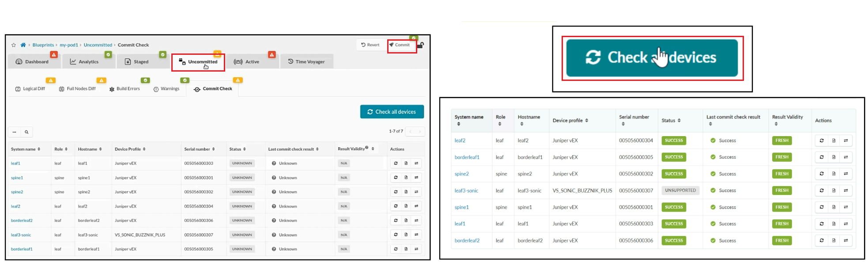Image resolution: width=868 pixels, height=263 pixels.
Task: Open my-pod1 link in the breadcrumb
Action: tap(69, 45)
